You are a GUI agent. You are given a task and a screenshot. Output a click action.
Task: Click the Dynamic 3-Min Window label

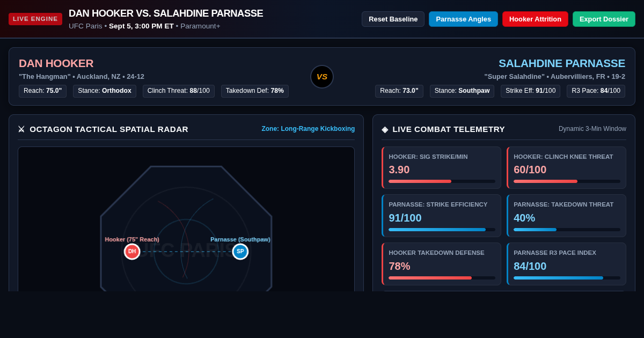point(592,129)
